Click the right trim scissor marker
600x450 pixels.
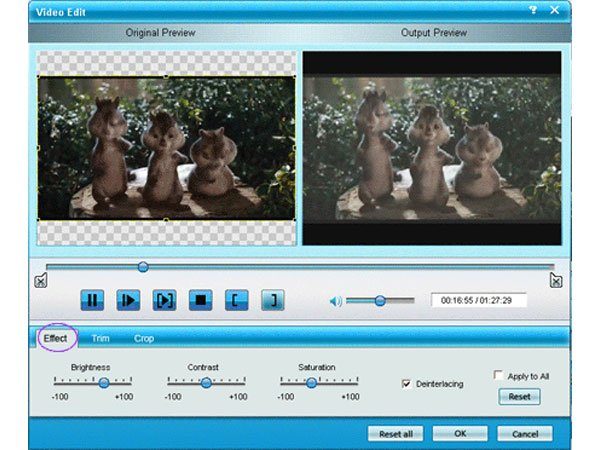(556, 281)
